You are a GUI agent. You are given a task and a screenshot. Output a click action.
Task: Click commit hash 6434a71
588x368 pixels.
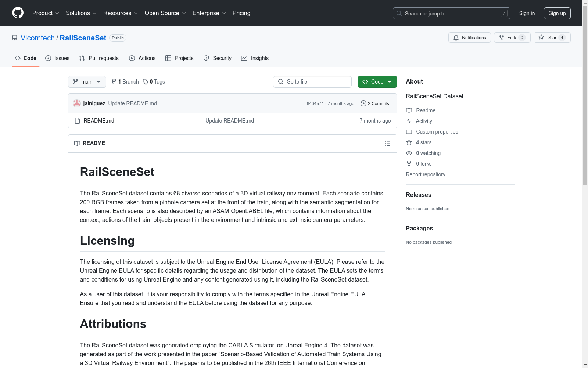click(315, 103)
